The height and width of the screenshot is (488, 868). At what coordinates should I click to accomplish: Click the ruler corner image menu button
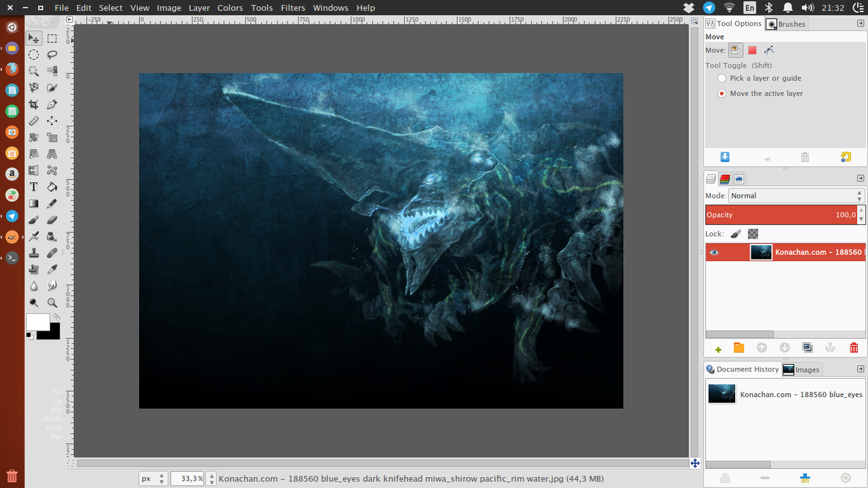click(69, 20)
